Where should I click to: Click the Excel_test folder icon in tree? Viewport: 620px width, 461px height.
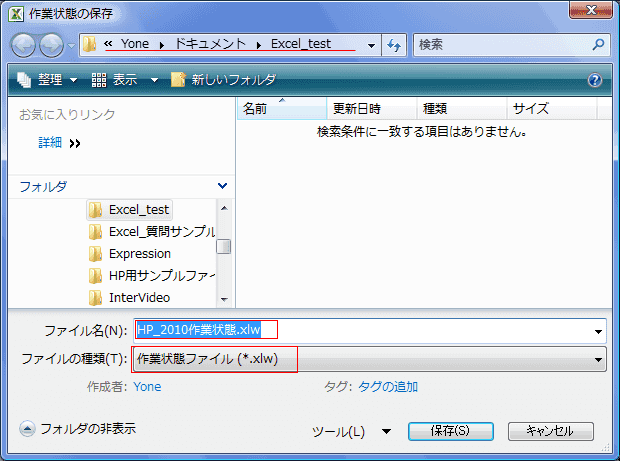95,210
